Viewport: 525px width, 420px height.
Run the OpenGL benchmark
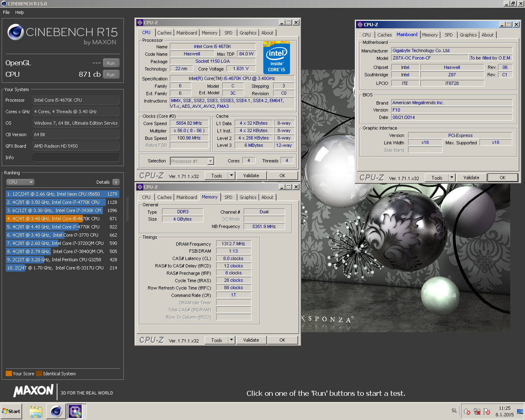[x=111, y=63]
